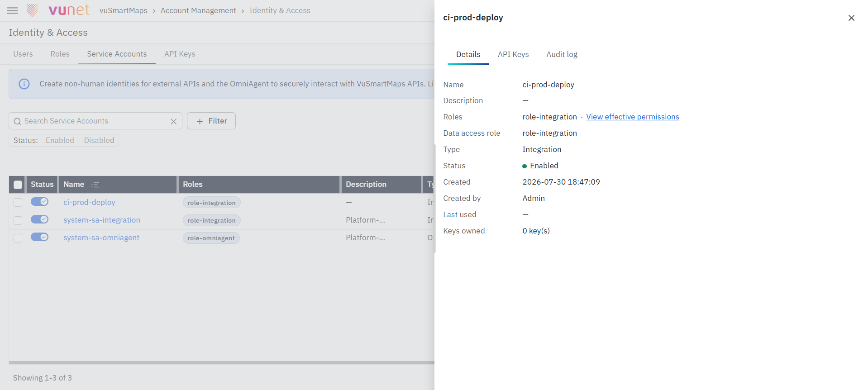Click the search magnifier icon
The width and height of the screenshot is (868, 390).
click(x=18, y=121)
